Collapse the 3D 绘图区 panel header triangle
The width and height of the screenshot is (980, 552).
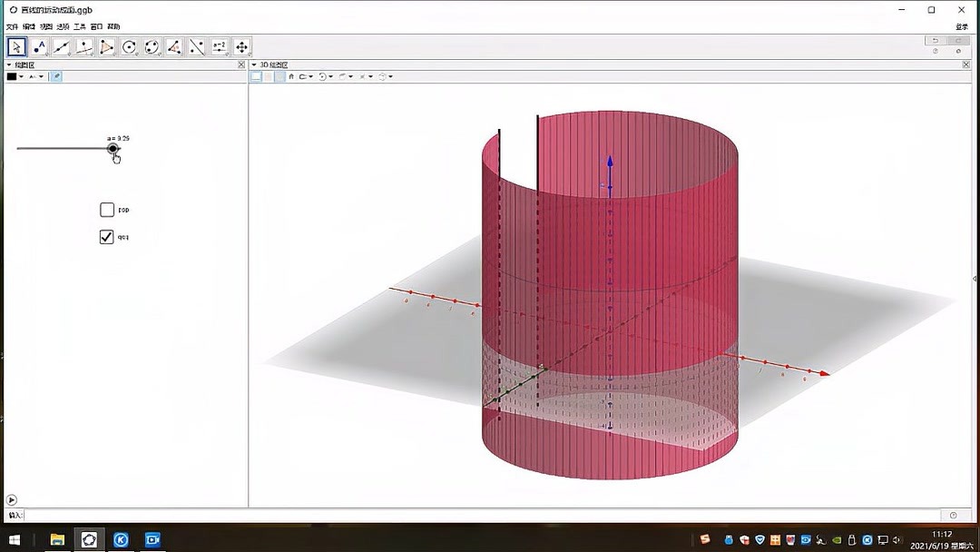[255, 64]
